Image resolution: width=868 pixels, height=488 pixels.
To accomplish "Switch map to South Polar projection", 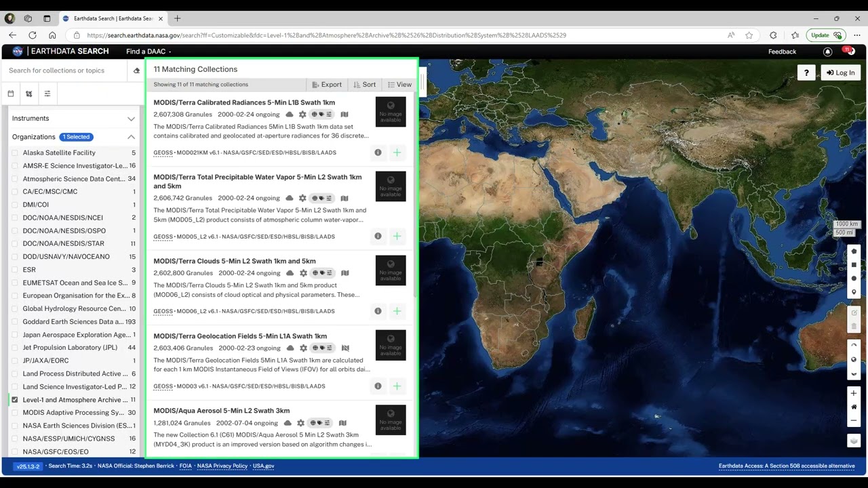I will pyautogui.click(x=854, y=373).
